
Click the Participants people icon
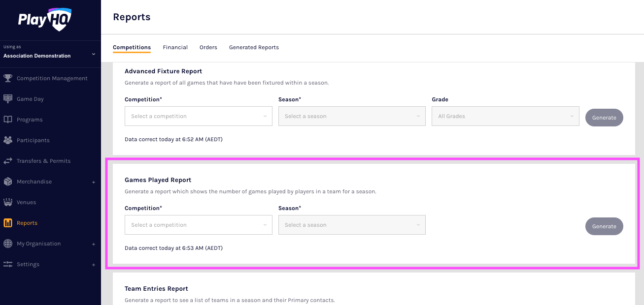[8, 140]
